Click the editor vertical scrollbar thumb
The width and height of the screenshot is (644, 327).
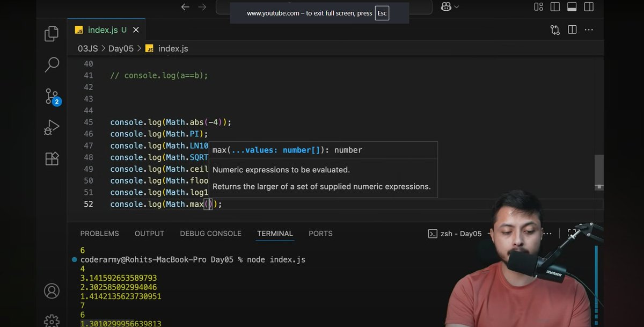pyautogui.click(x=599, y=172)
